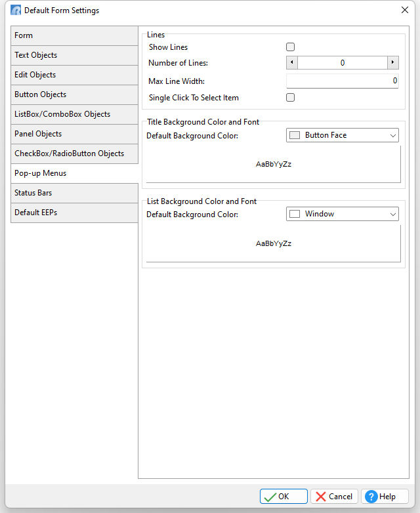Enable the Show Lines checkbox
The width and height of the screenshot is (420, 513).
click(x=290, y=47)
